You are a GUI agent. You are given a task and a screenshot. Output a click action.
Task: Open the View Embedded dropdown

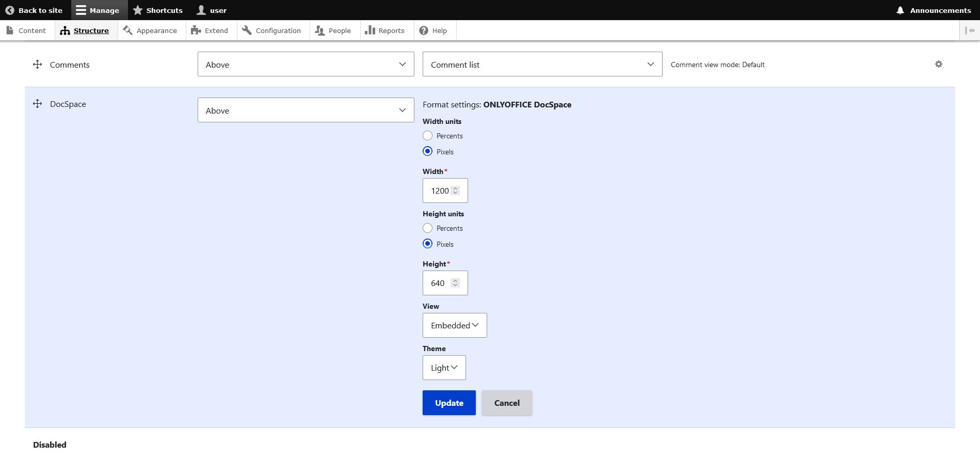pyautogui.click(x=455, y=325)
